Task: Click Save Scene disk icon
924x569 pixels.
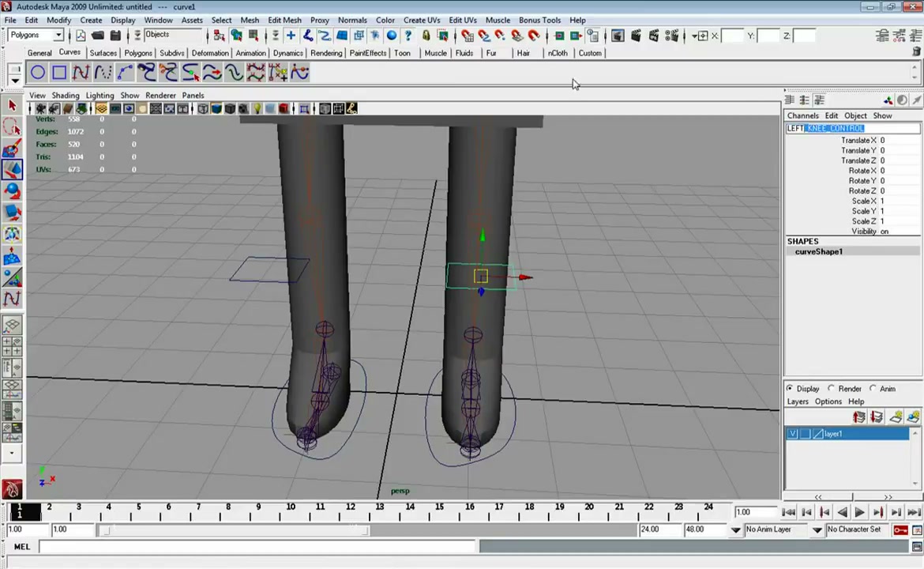Action: 115,36
